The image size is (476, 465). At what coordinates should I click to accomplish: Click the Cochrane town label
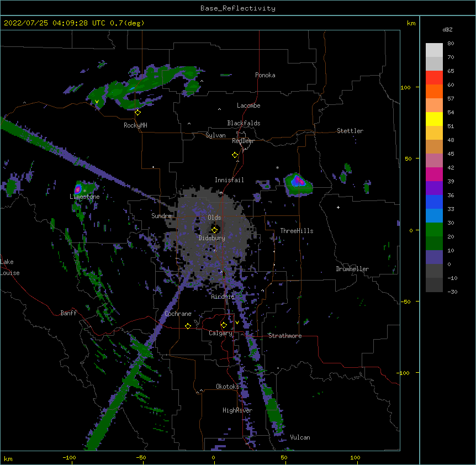[178, 314]
